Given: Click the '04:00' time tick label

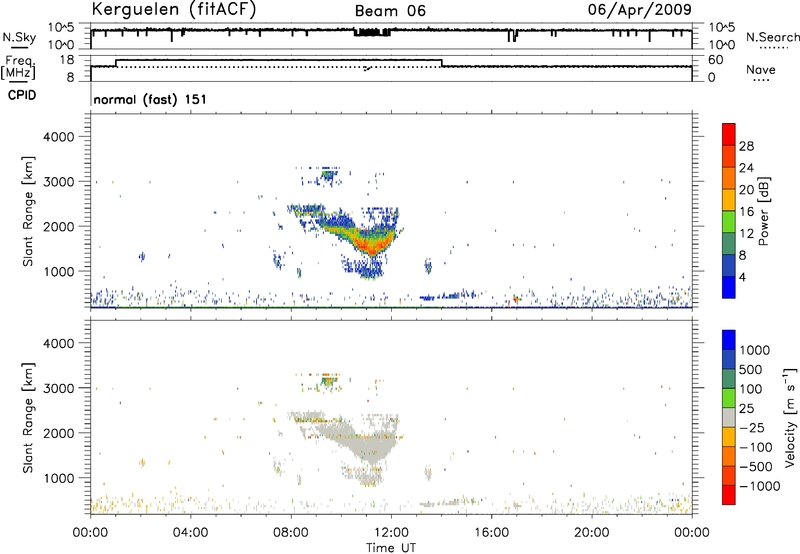Looking at the screenshot, I should 190,533.
